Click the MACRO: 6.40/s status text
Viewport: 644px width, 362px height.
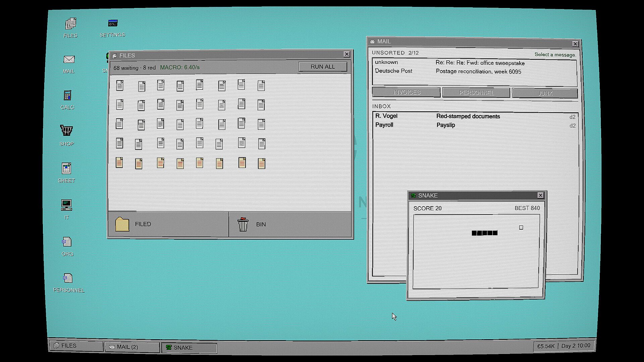pyautogui.click(x=180, y=67)
